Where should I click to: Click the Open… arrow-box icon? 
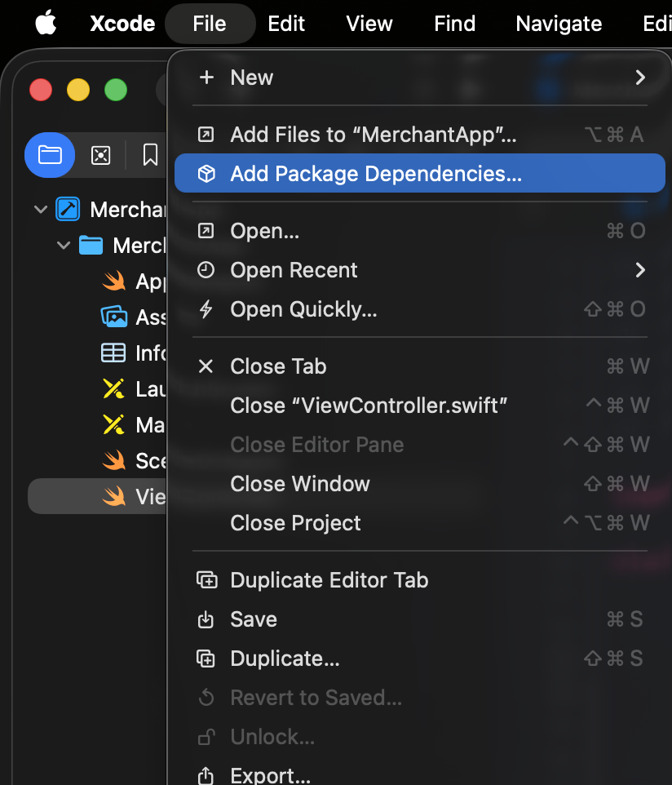206,231
